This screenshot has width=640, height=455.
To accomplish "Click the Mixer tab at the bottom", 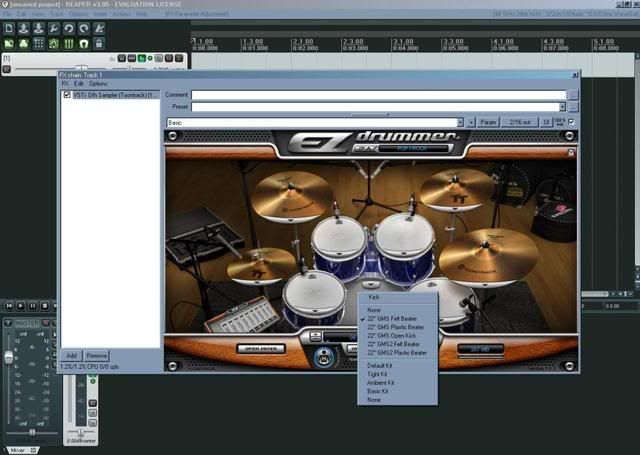I will [21, 450].
